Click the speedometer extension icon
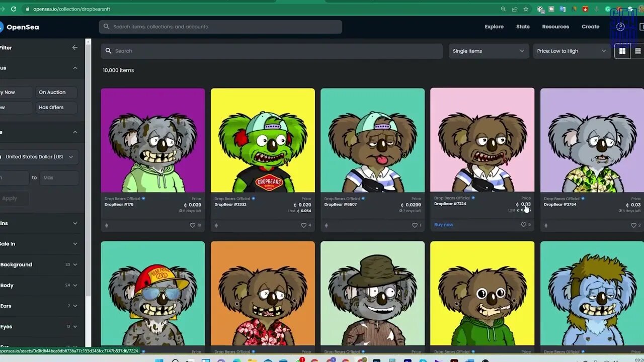This screenshot has height=362, width=644. 540,9
